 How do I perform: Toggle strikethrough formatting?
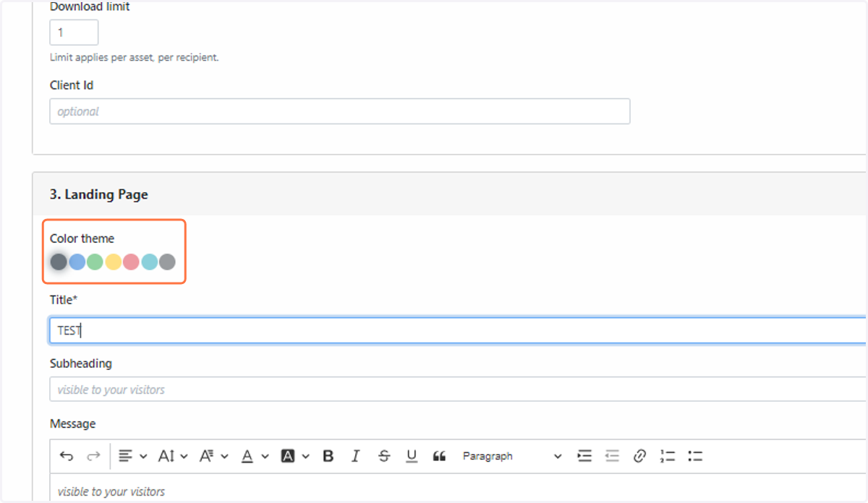pyautogui.click(x=384, y=456)
